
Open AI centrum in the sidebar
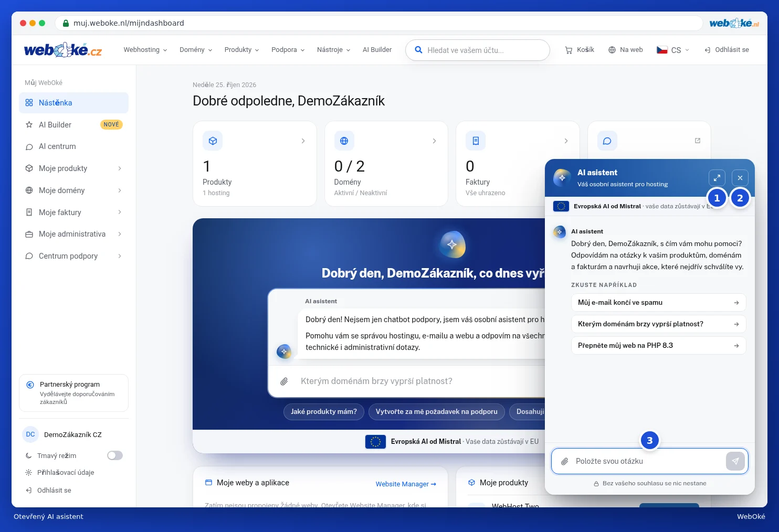73,146
